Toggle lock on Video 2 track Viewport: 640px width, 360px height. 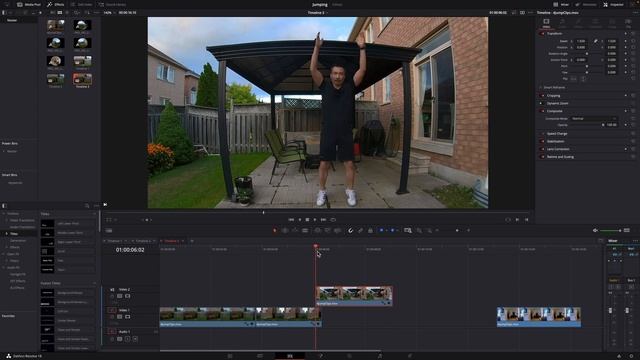112,296
